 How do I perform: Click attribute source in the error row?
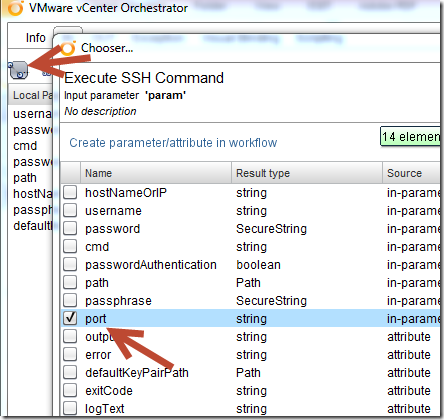point(409,355)
